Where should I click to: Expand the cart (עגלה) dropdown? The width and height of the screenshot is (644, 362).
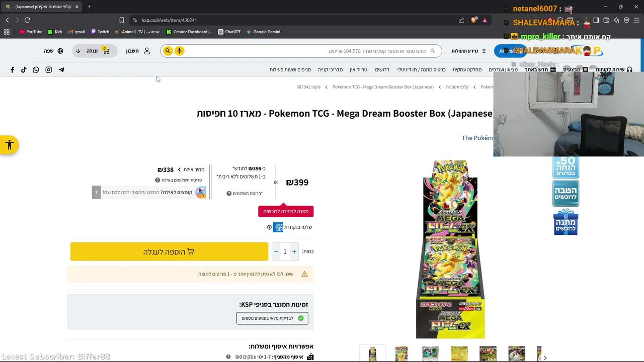[x=95, y=51]
